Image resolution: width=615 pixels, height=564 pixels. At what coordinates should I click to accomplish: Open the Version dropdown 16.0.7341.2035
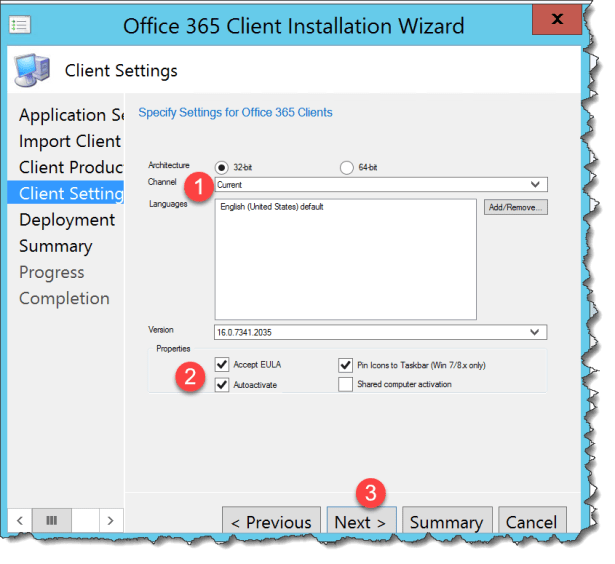point(380,332)
